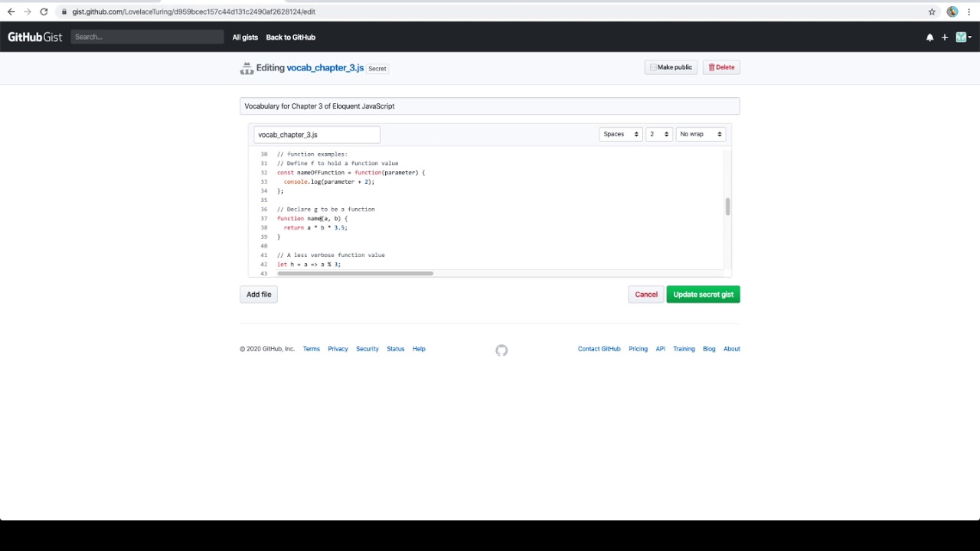Click comment '// function examples:'

pyautogui.click(x=312, y=154)
